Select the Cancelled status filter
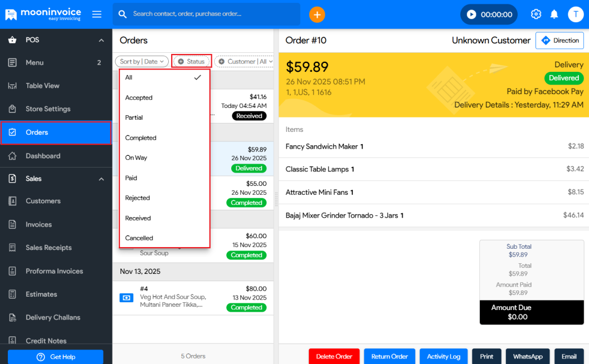The height and width of the screenshot is (364, 589). pos(139,238)
